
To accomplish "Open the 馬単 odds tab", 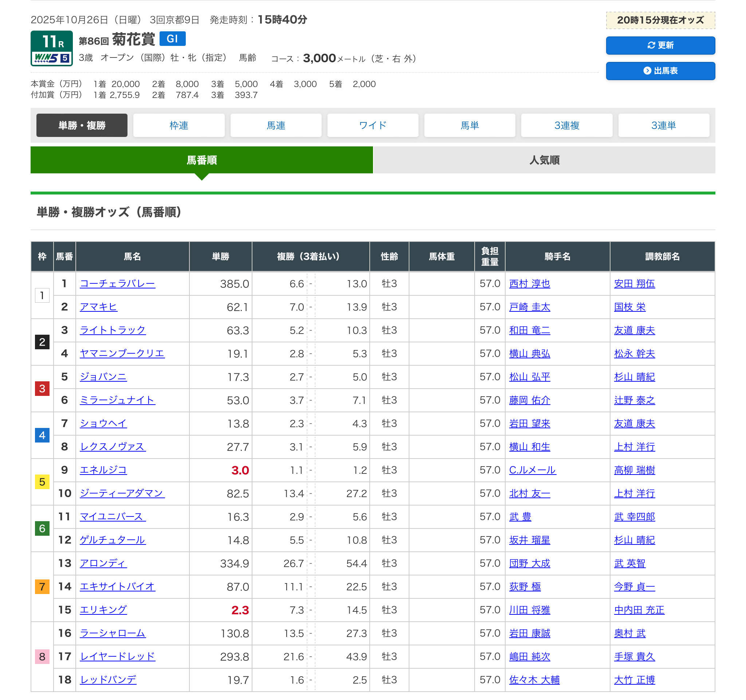I will 470,125.
